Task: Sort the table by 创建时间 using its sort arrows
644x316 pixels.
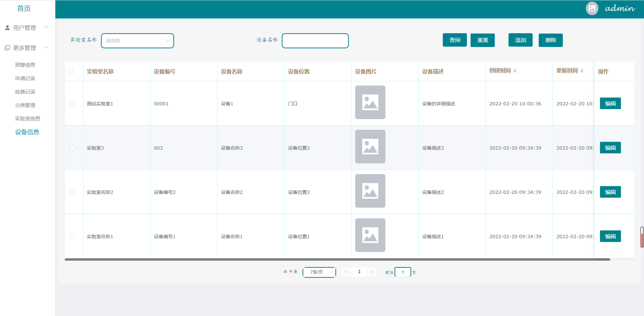Action: pos(516,70)
